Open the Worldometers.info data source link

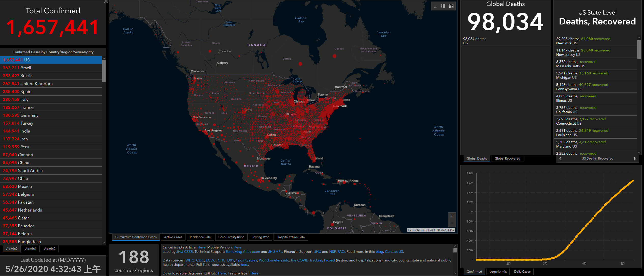pos(274,260)
